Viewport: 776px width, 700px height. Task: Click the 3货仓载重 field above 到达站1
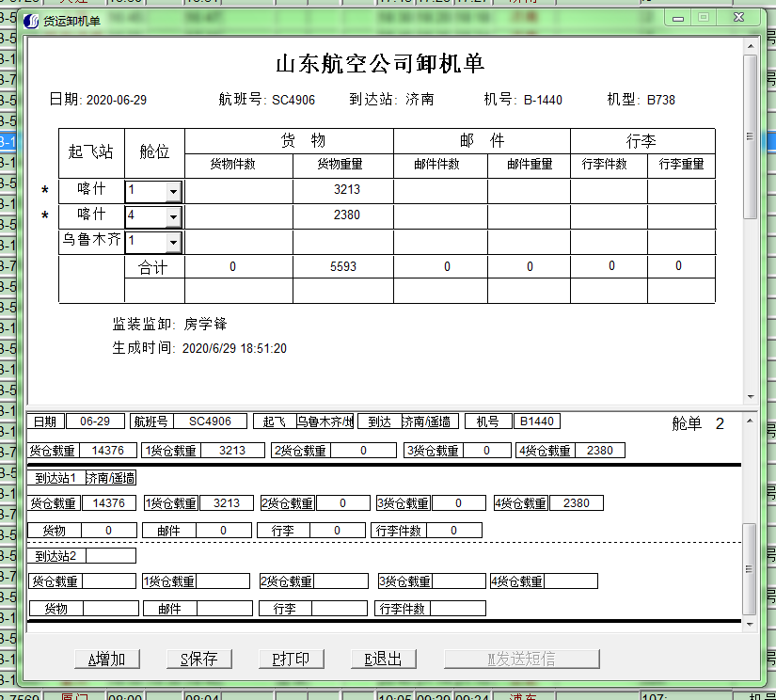487,451
